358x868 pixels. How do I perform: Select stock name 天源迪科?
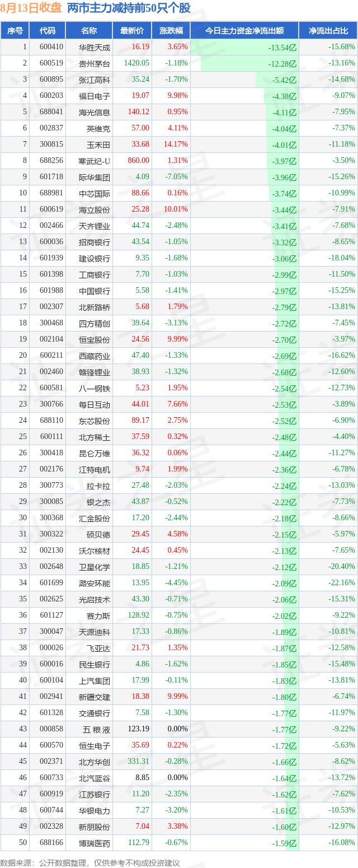pyautogui.click(x=95, y=632)
